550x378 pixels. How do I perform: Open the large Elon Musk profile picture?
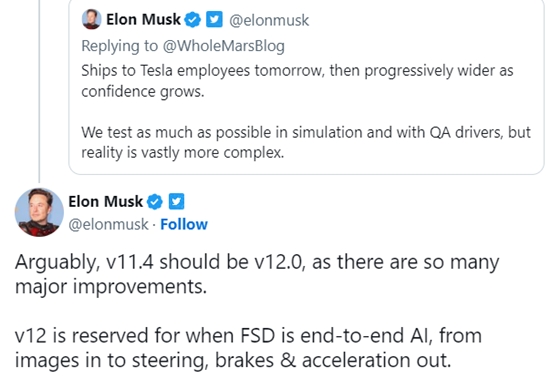pos(39,212)
